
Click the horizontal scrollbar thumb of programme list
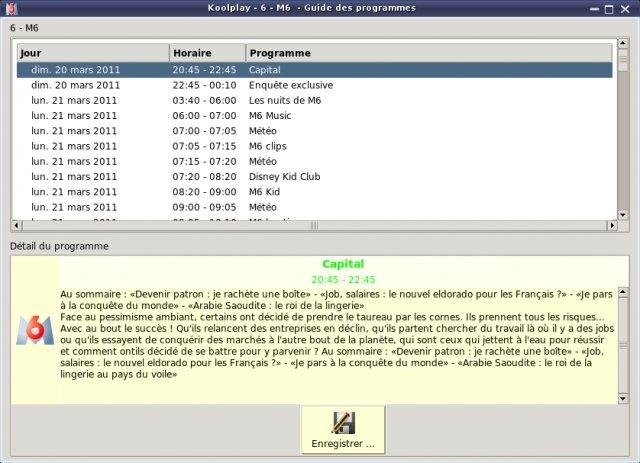click(314, 225)
